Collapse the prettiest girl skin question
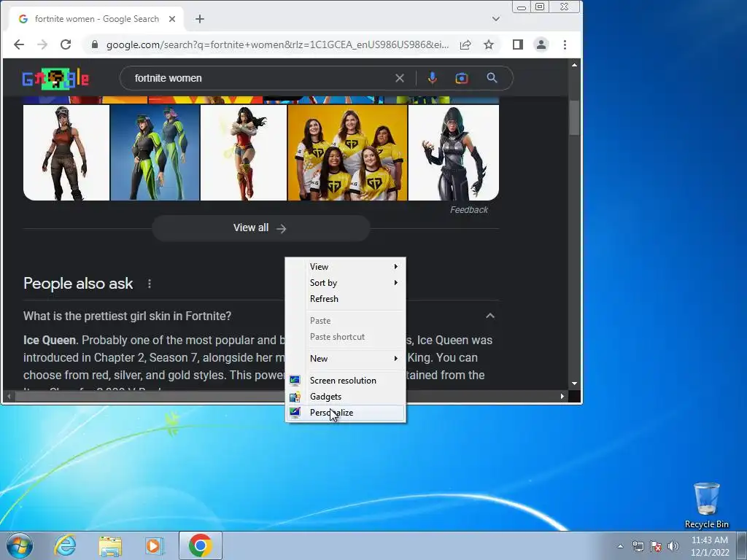The height and width of the screenshot is (560, 747). (x=490, y=316)
